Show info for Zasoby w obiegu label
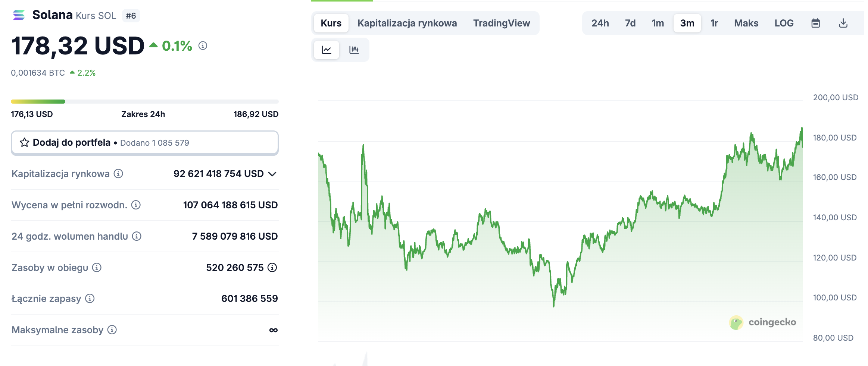This screenshot has height=366, width=868. pyautogui.click(x=97, y=268)
